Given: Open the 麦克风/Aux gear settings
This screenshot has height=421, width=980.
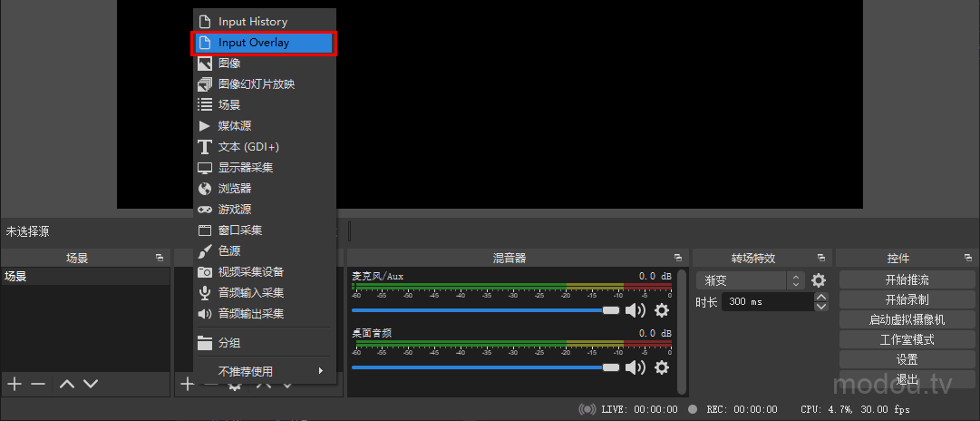Looking at the screenshot, I should (x=662, y=310).
